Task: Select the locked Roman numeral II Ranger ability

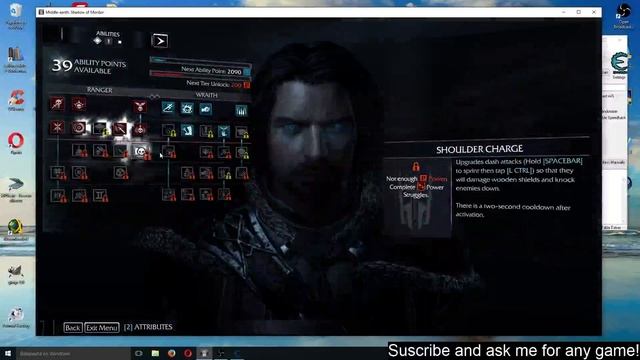Action: [x=100, y=195]
